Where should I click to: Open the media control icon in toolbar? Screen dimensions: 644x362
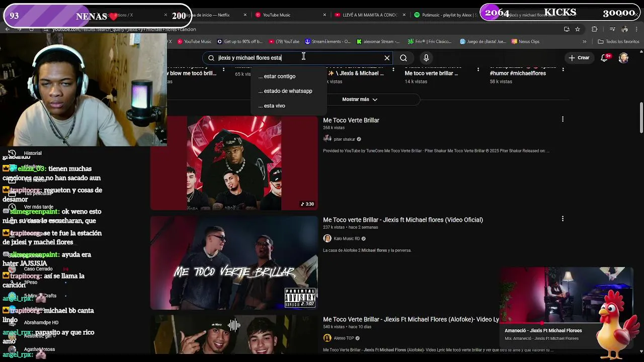click(x=612, y=29)
